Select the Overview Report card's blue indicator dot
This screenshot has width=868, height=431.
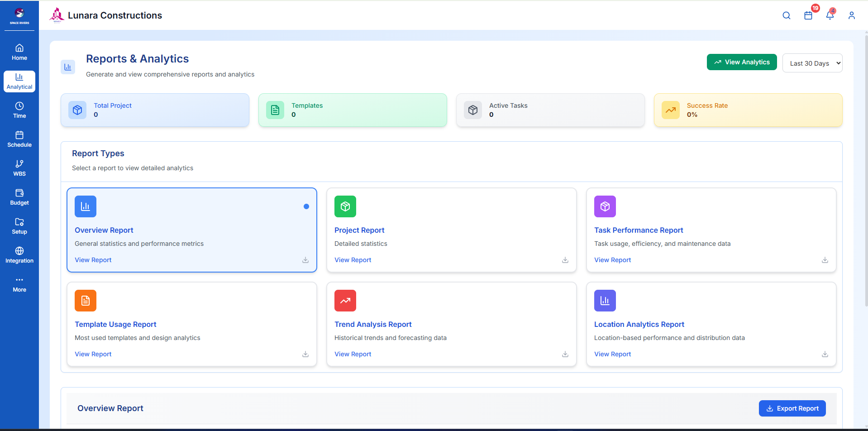tap(306, 206)
